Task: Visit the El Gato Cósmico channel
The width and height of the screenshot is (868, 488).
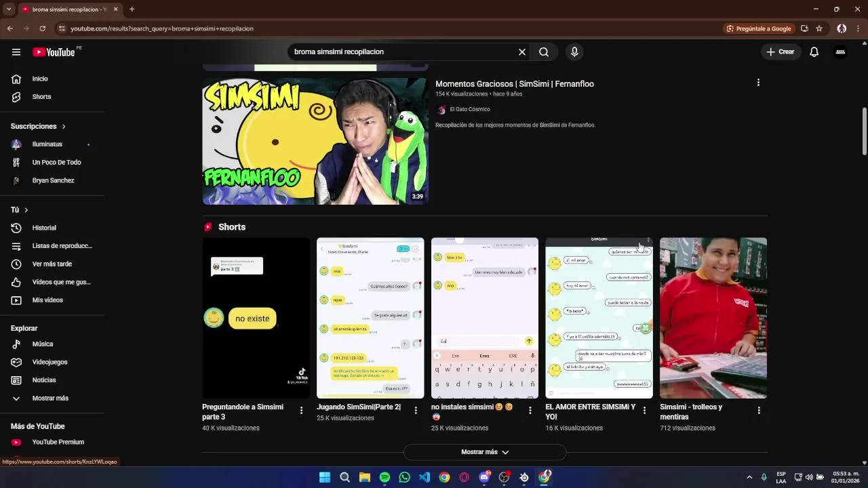Action: point(469,109)
